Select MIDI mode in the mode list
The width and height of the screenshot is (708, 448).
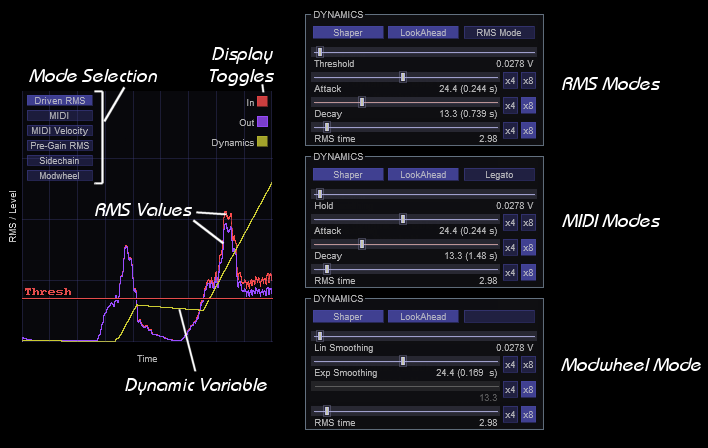pos(60,116)
